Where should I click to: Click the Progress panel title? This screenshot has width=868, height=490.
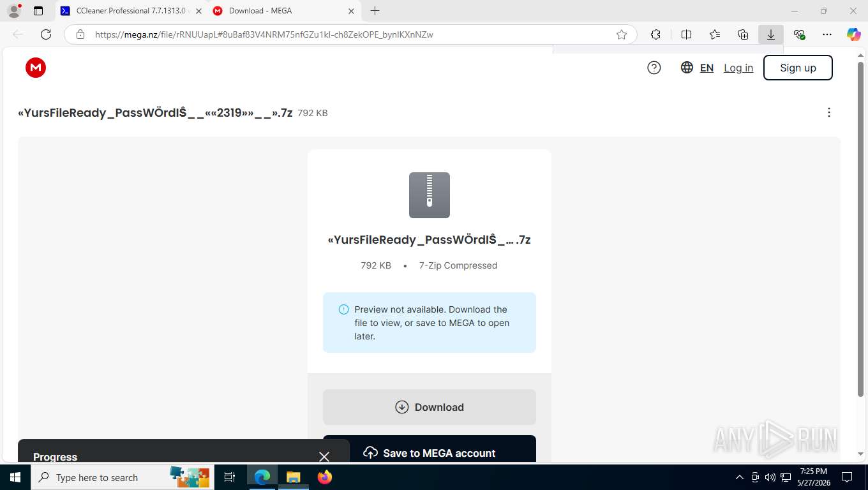tap(55, 457)
